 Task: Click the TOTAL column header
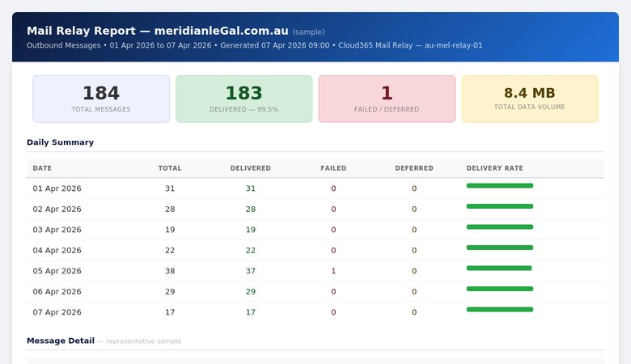(x=170, y=168)
